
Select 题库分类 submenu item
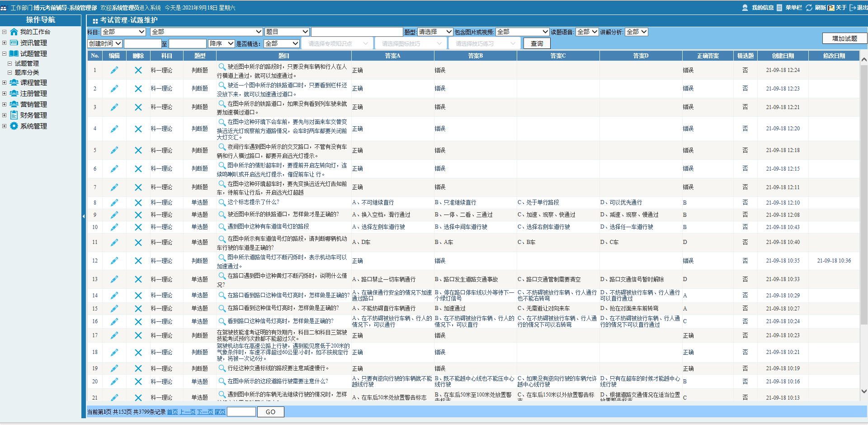click(27, 72)
